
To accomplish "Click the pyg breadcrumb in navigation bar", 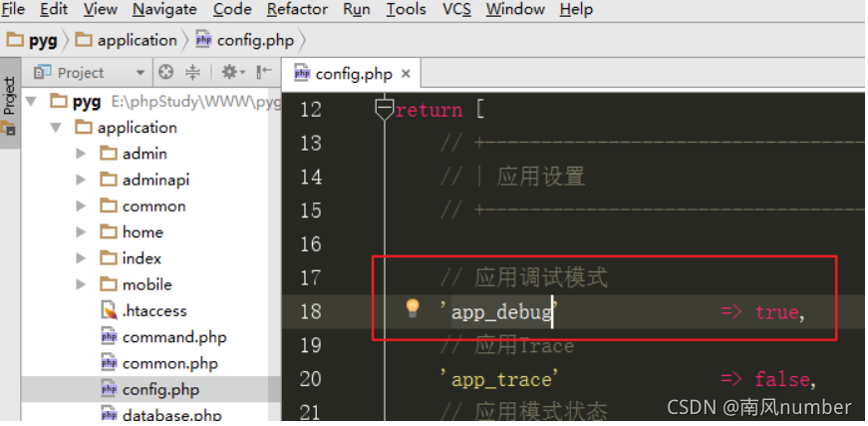I will 32,41.
